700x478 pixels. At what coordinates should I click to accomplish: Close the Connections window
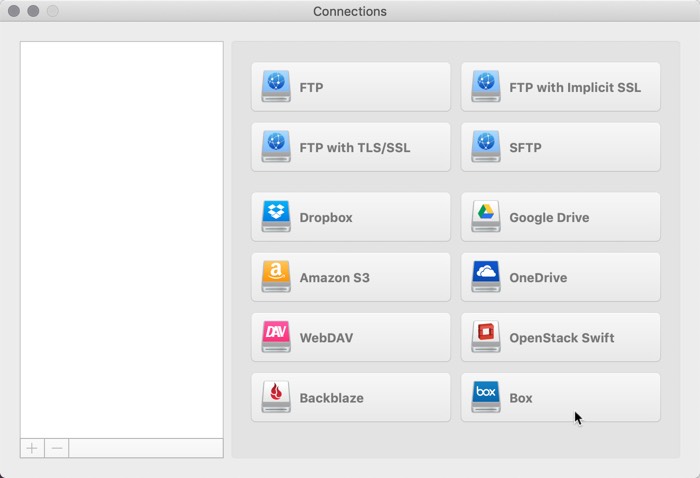click(x=14, y=11)
